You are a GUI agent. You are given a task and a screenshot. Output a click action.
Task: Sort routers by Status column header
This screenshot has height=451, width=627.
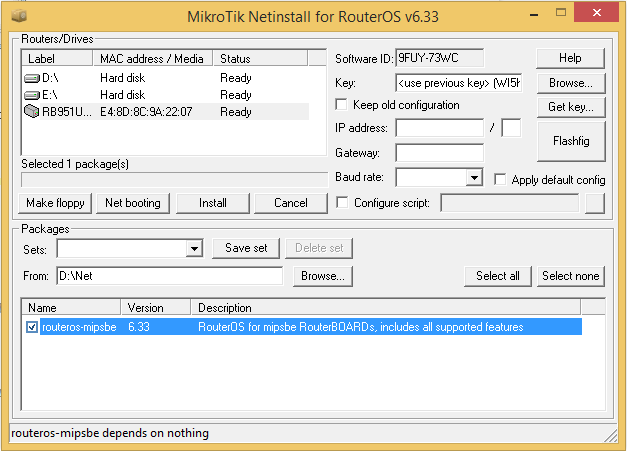point(260,58)
